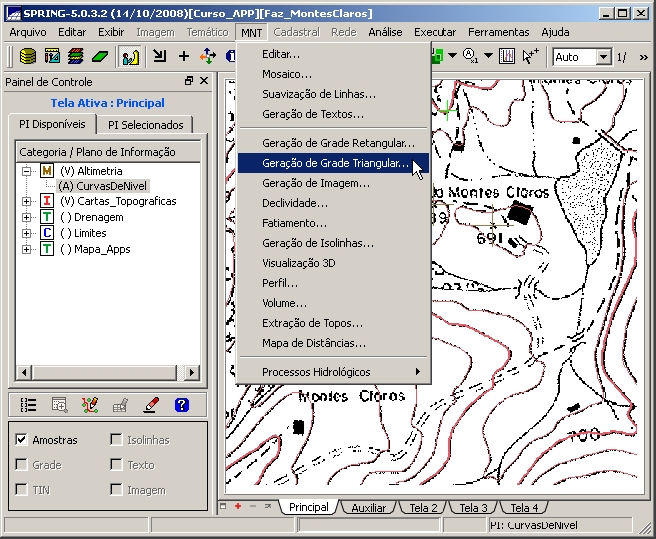This screenshot has width=656, height=539.
Task: Open the Auto scale dropdown
Action: point(603,57)
